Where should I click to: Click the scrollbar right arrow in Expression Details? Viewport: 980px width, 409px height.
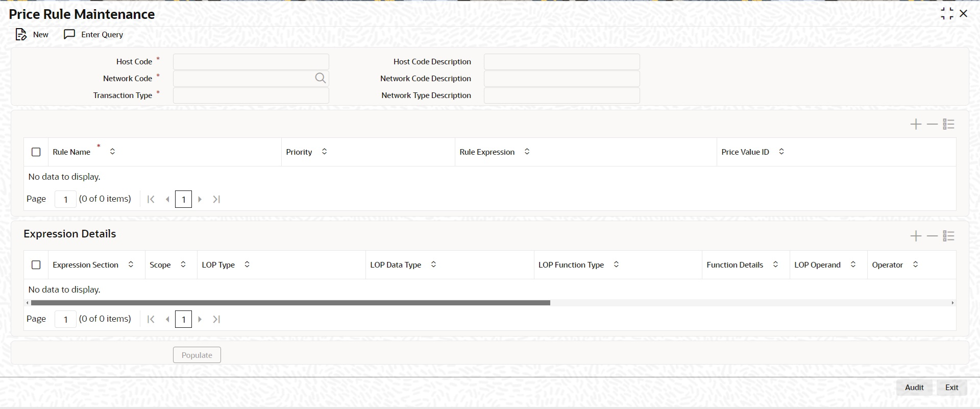tap(952, 303)
